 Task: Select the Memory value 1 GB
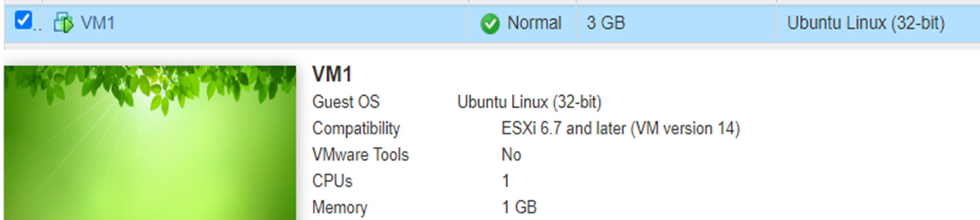pyautogui.click(x=519, y=207)
